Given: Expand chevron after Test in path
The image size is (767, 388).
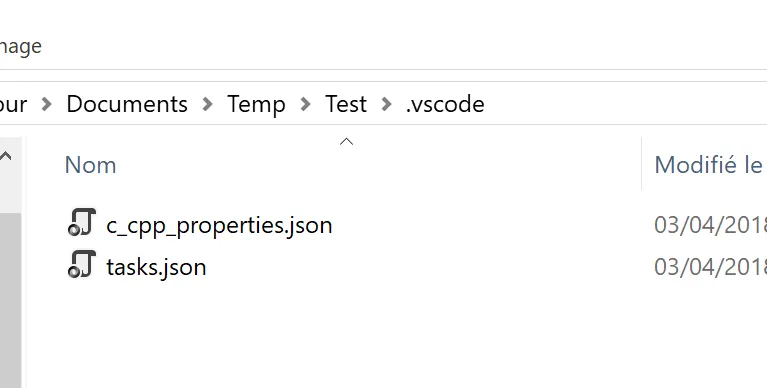Looking at the screenshot, I should coord(386,104).
